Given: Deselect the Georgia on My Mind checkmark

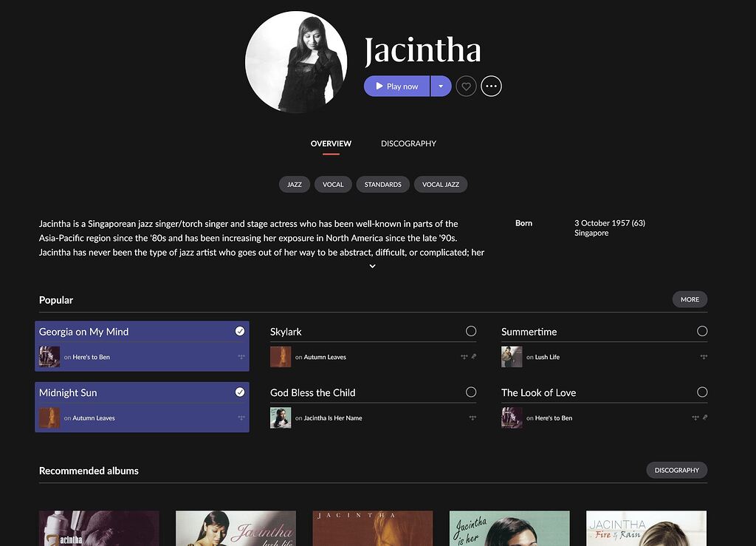Looking at the screenshot, I should [x=240, y=331].
